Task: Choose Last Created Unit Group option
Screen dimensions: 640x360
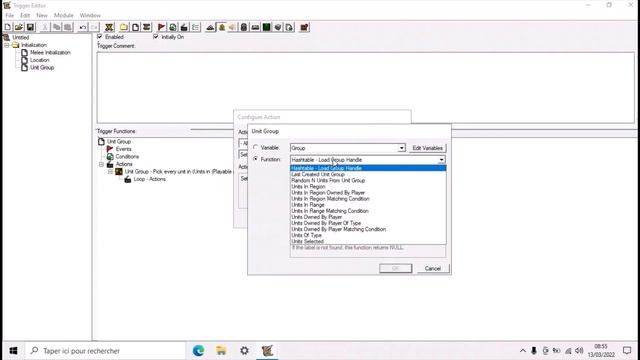Action: tap(368, 174)
